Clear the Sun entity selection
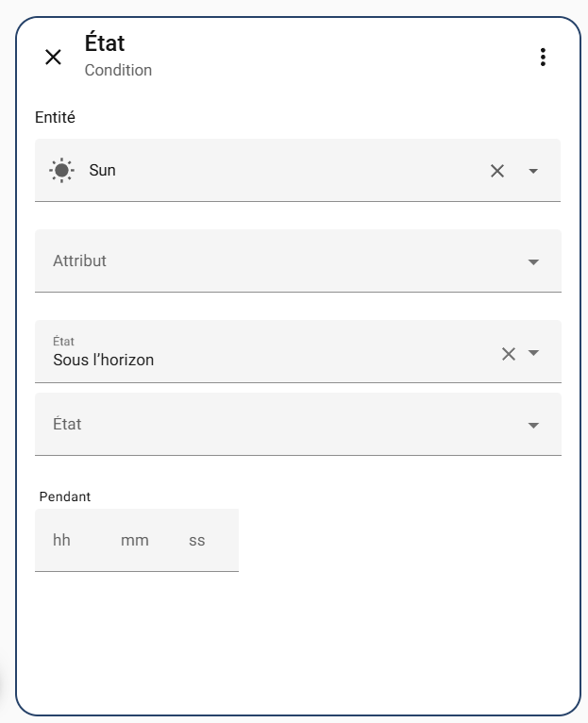The image size is (588, 723). click(x=497, y=171)
